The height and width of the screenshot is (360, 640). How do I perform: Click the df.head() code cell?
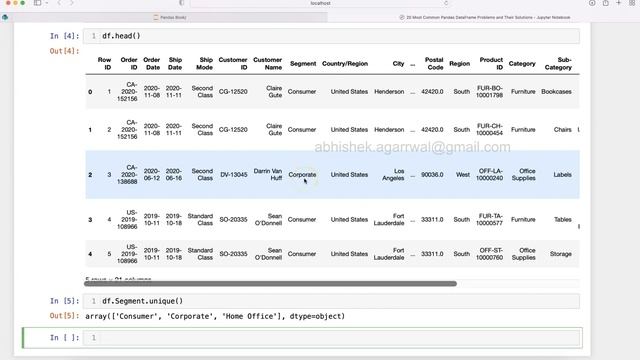[331, 36]
